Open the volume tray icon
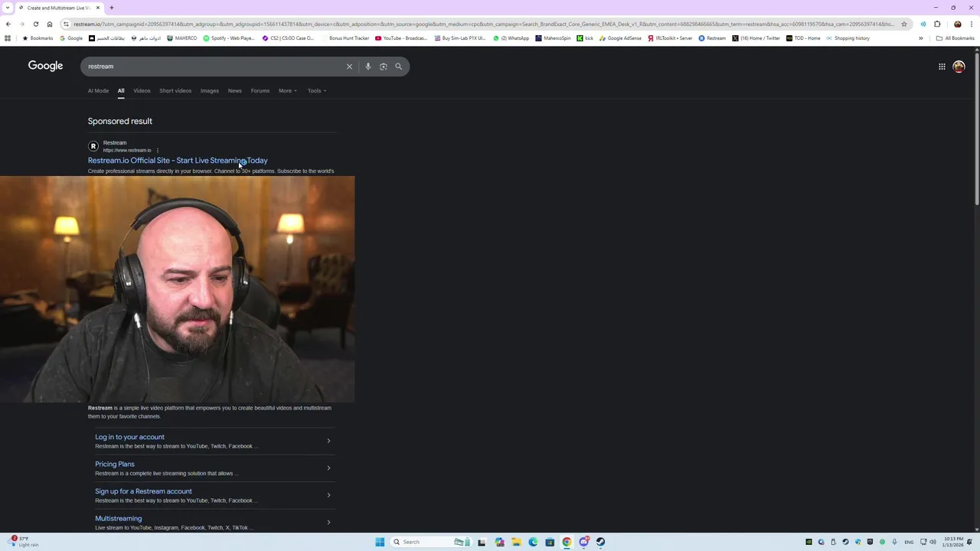This screenshot has height=551, width=980. point(935,542)
